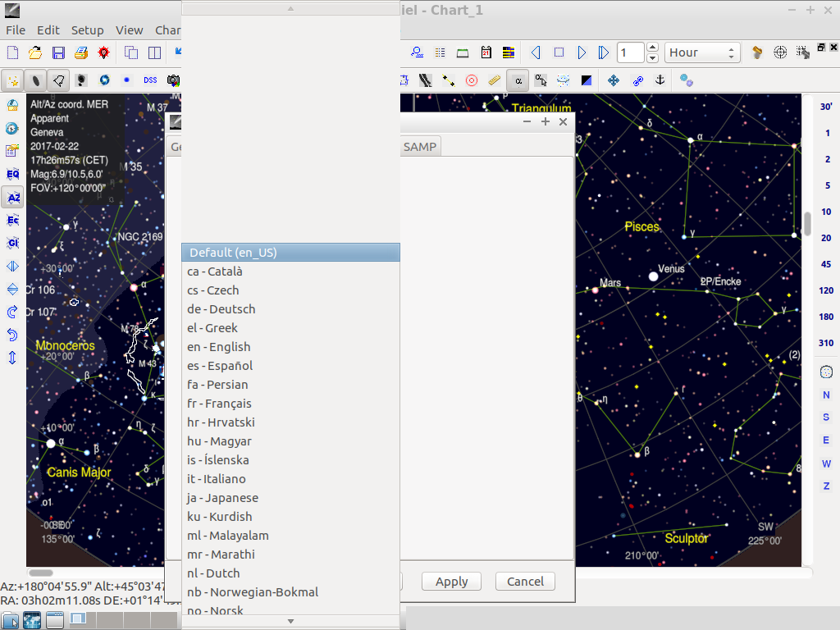Open the Edit menu
Screen dimensions: 840x630
[48, 30]
